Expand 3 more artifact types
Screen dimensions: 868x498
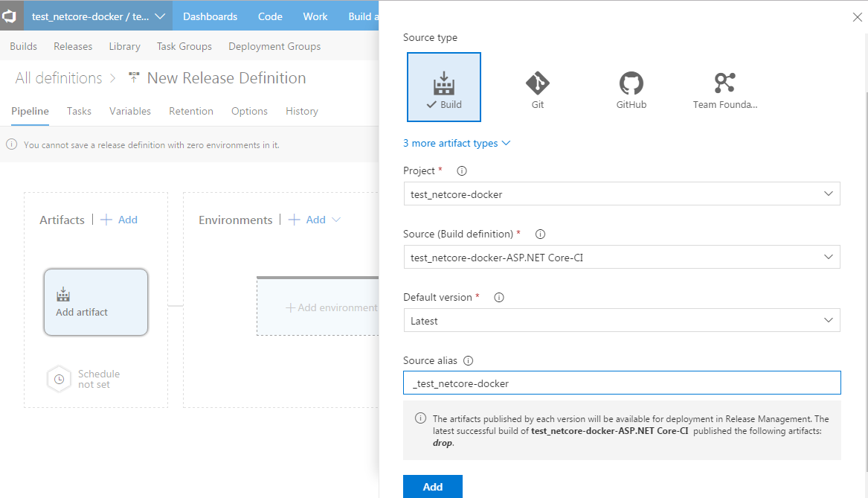coord(457,144)
